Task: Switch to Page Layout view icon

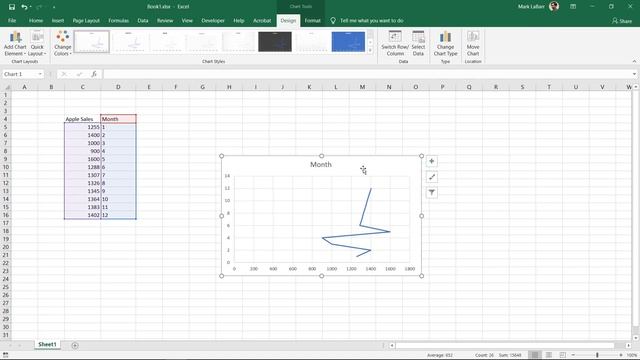Action: [549, 355]
